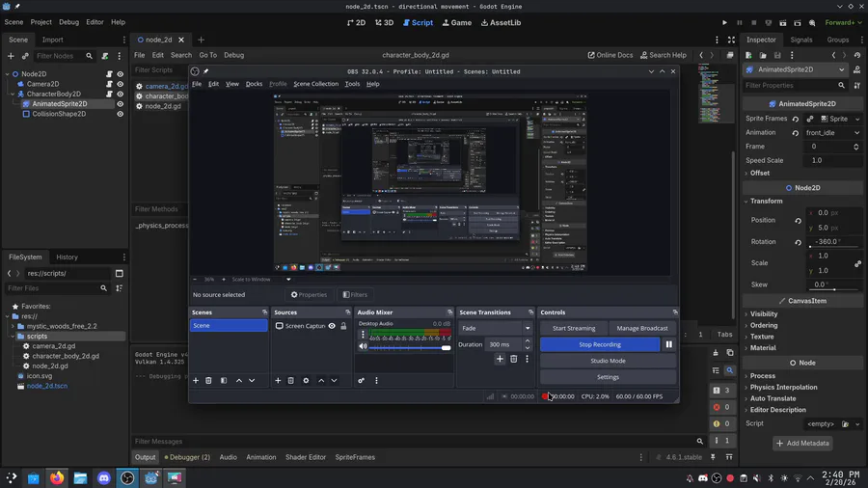Reset the Rotation property revert icon

pos(798,242)
